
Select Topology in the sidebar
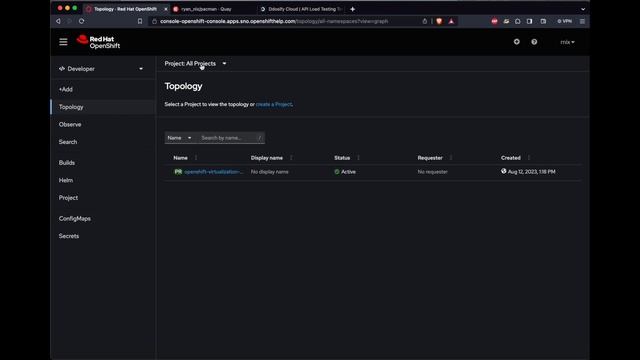click(71, 107)
